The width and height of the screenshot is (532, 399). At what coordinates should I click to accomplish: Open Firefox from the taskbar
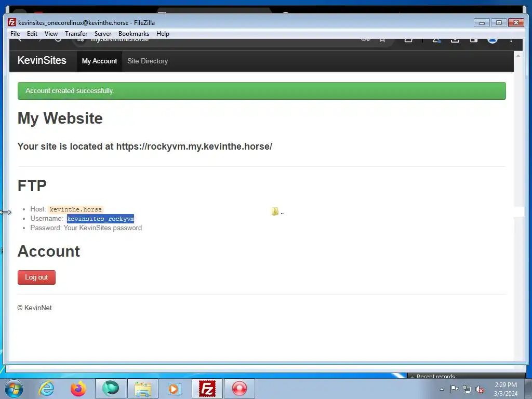[x=78, y=389]
